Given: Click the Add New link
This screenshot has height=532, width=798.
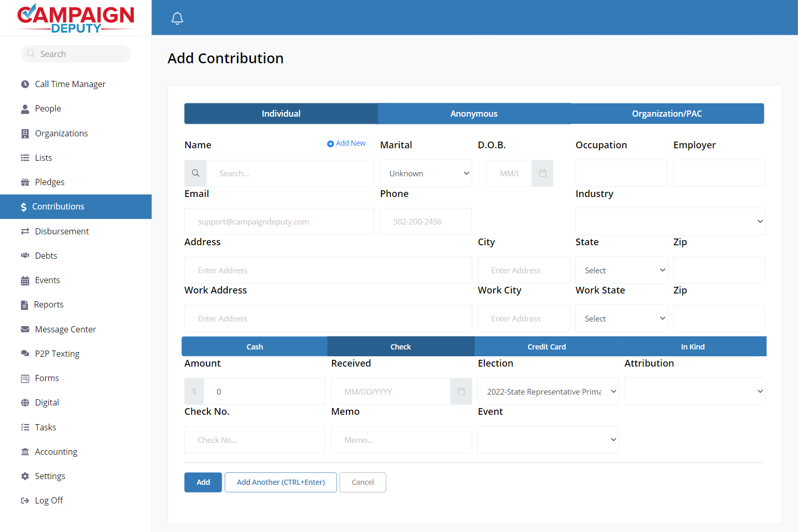Looking at the screenshot, I should [346, 144].
